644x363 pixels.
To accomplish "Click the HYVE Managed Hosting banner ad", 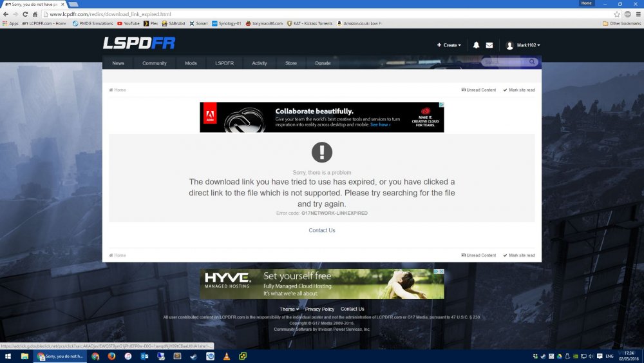I will [322, 284].
